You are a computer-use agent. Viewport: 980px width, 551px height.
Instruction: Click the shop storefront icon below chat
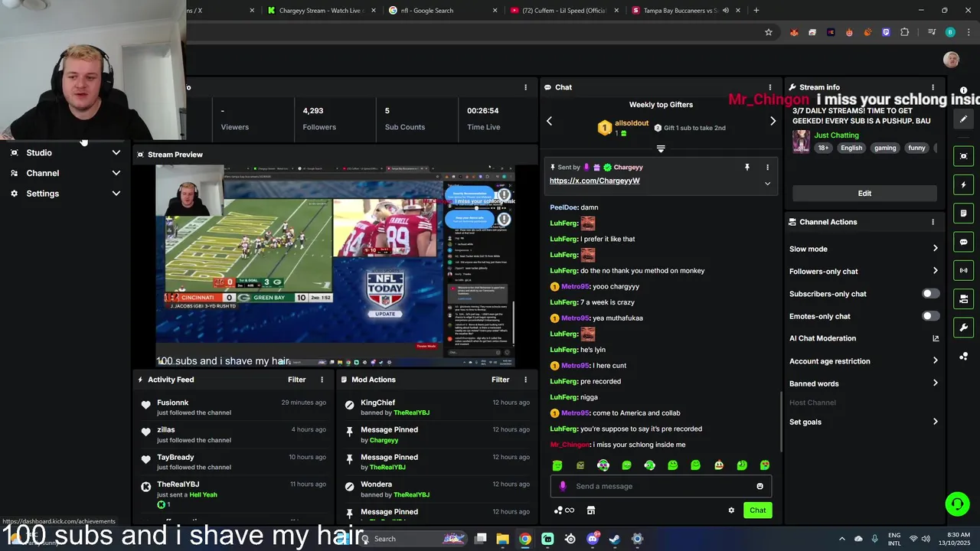(x=591, y=510)
